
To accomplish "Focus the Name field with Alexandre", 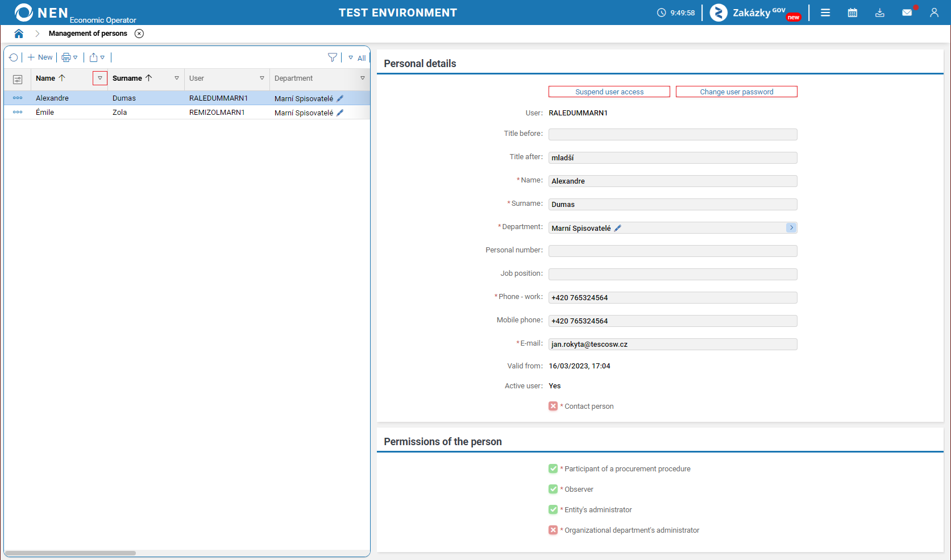I will coord(673,181).
